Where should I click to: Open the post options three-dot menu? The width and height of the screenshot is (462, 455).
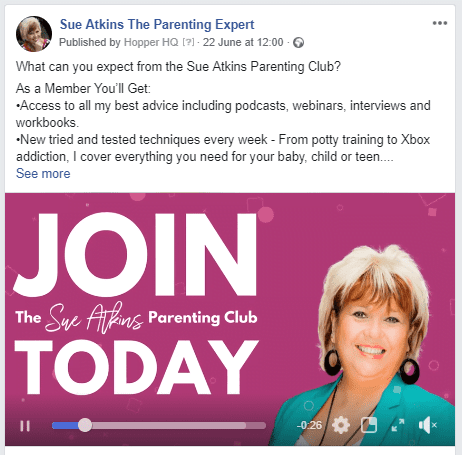[x=440, y=23]
